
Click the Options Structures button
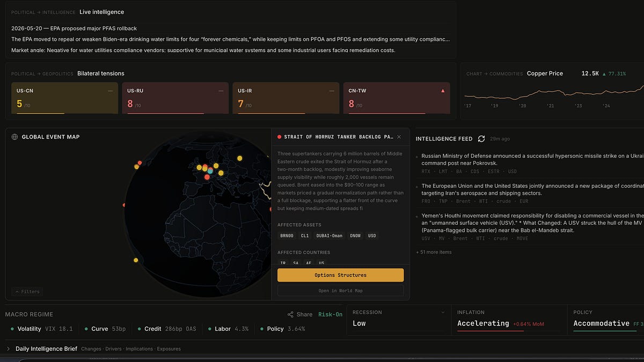340,275
